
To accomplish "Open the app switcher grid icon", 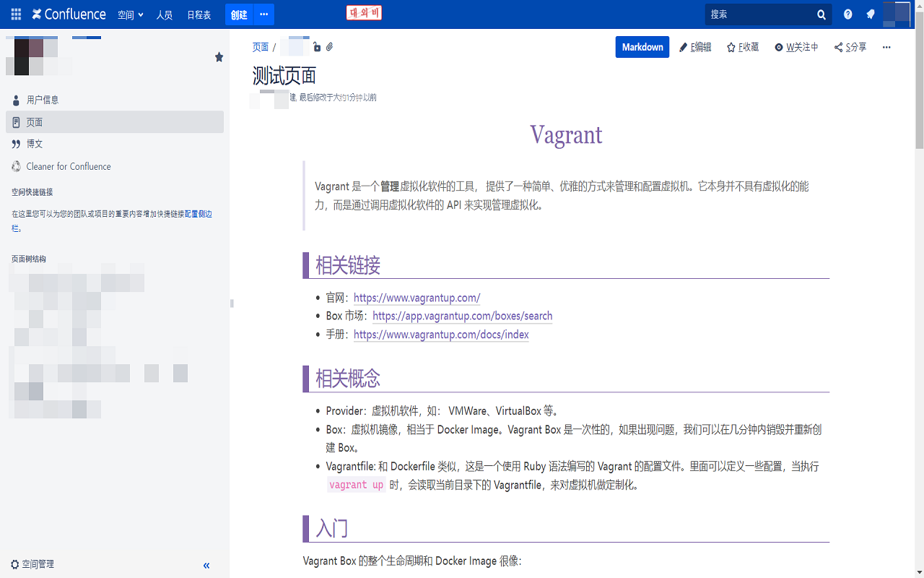I will pyautogui.click(x=17, y=14).
